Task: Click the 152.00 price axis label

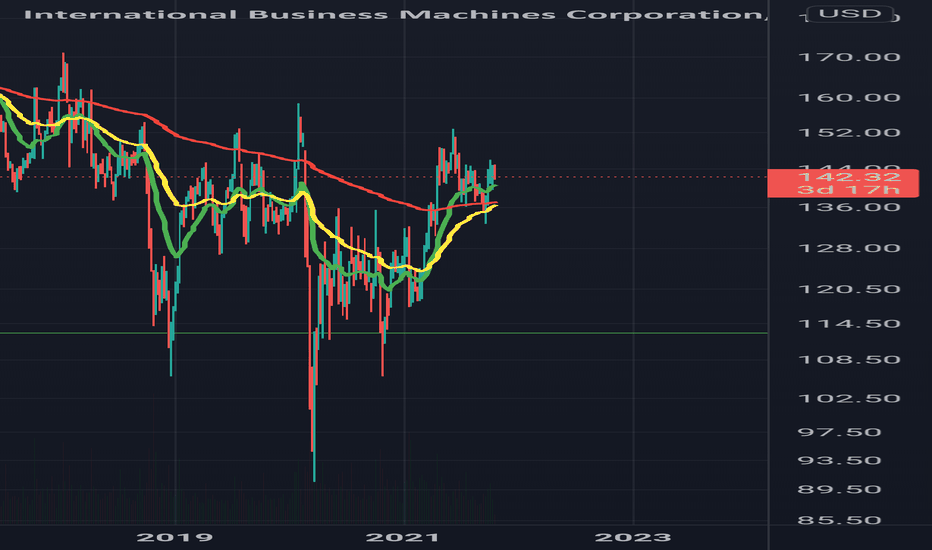Action: [849, 132]
